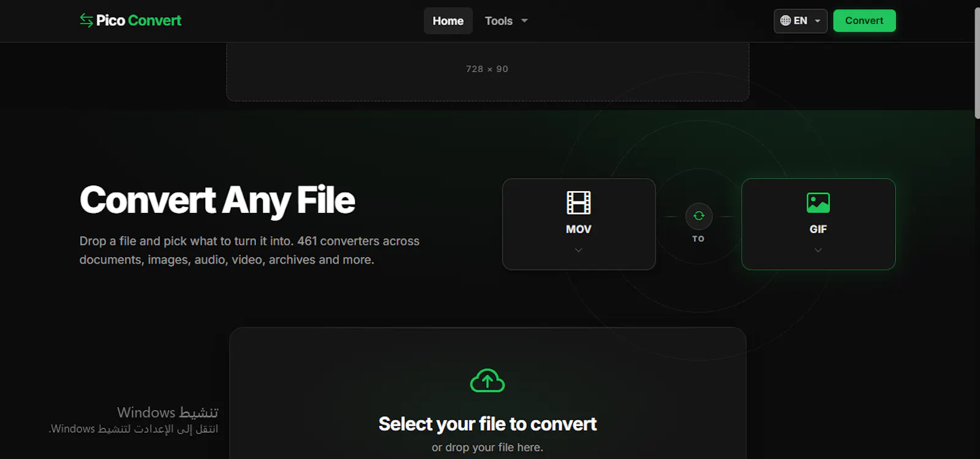Click the 'or drop your file here.' text

[488, 447]
